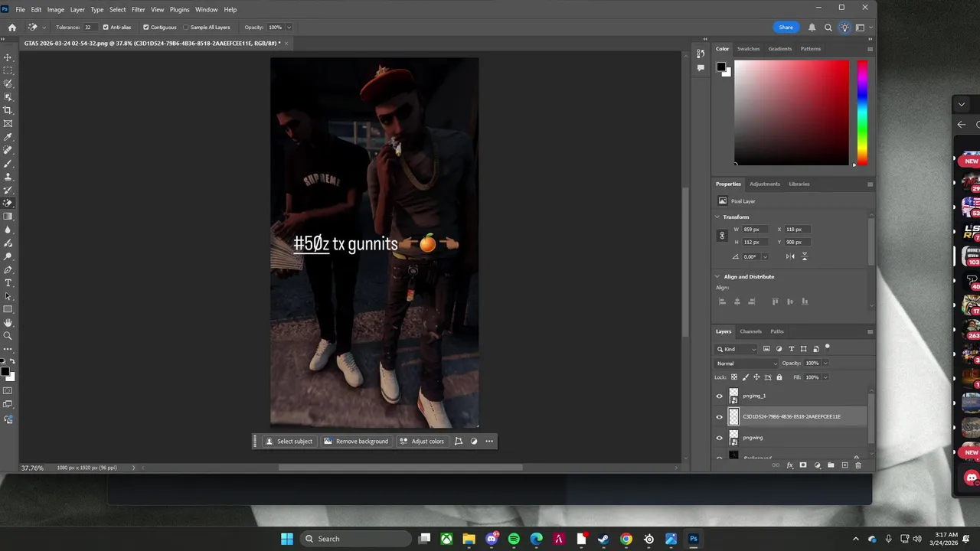Hide the pngimg_1 layer
Viewport: 980px width, 551px height.
[x=719, y=396]
